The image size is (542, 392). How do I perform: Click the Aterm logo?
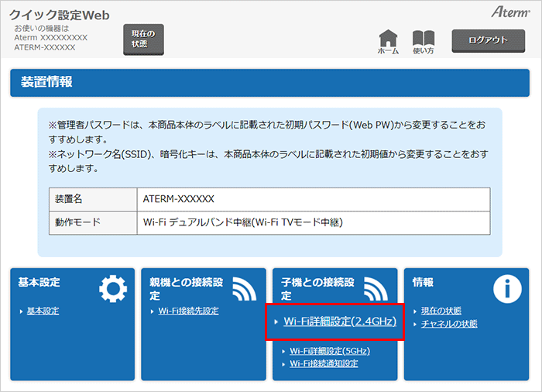pos(508,13)
